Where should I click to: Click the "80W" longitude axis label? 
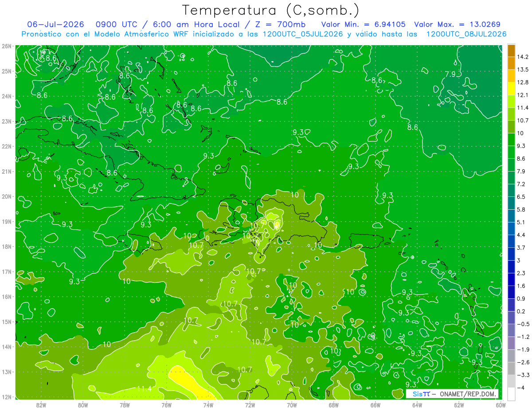[82, 405]
